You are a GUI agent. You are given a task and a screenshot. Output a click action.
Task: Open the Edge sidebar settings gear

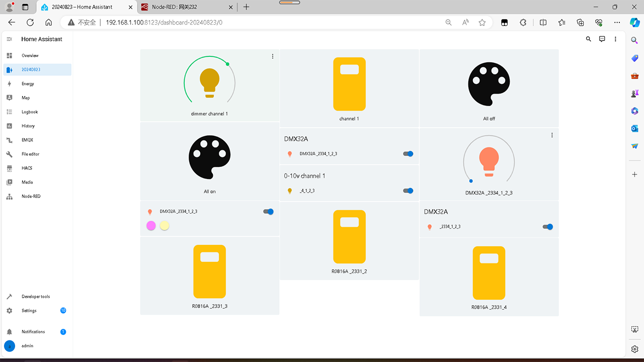point(634,349)
